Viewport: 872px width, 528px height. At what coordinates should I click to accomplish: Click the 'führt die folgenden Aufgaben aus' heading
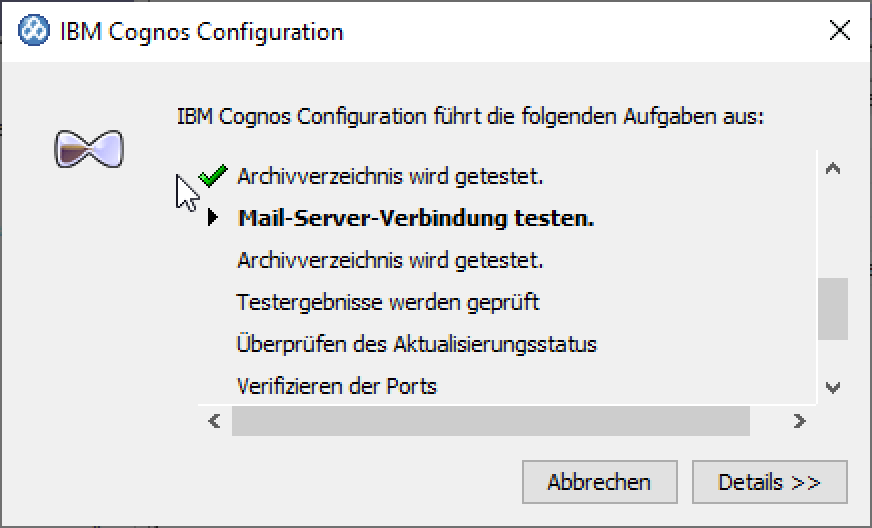(x=470, y=116)
